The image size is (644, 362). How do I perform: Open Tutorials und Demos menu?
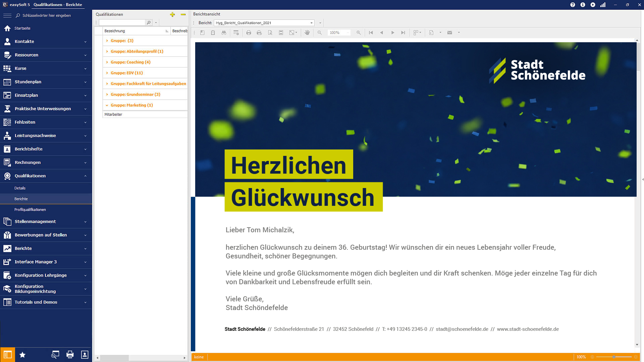point(46,302)
